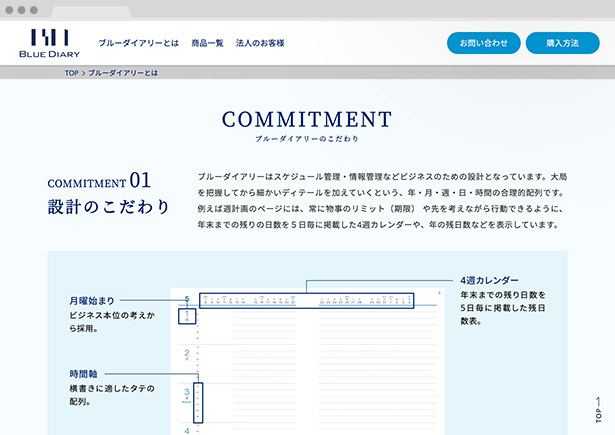Click the ビジネス本位の考えから採用 description
Screen dimensions: 615x435
tap(112, 322)
